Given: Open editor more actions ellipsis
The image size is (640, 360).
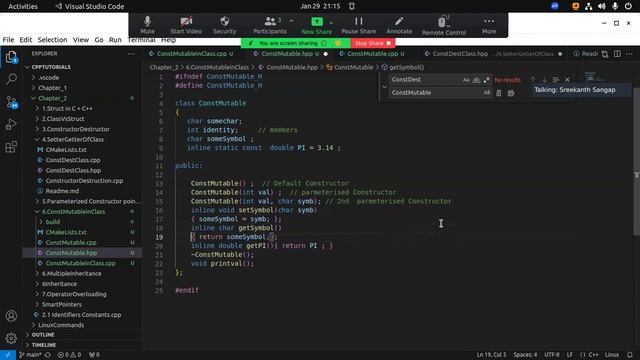Looking at the screenshot, I should tap(629, 54).
